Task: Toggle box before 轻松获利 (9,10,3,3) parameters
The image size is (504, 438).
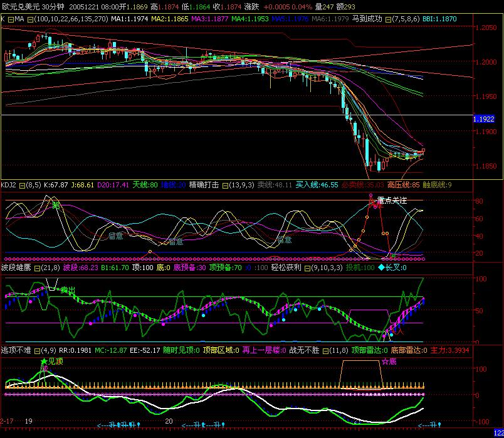Action: coord(307,268)
